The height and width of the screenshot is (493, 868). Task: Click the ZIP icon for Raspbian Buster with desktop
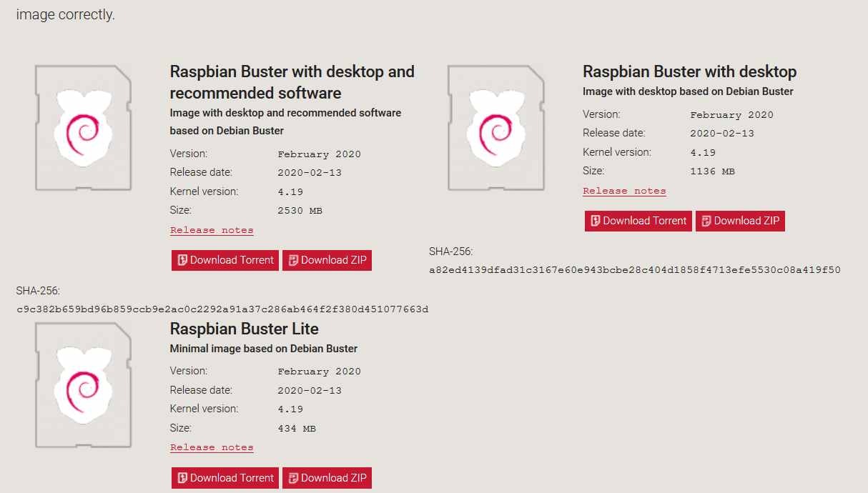click(707, 221)
